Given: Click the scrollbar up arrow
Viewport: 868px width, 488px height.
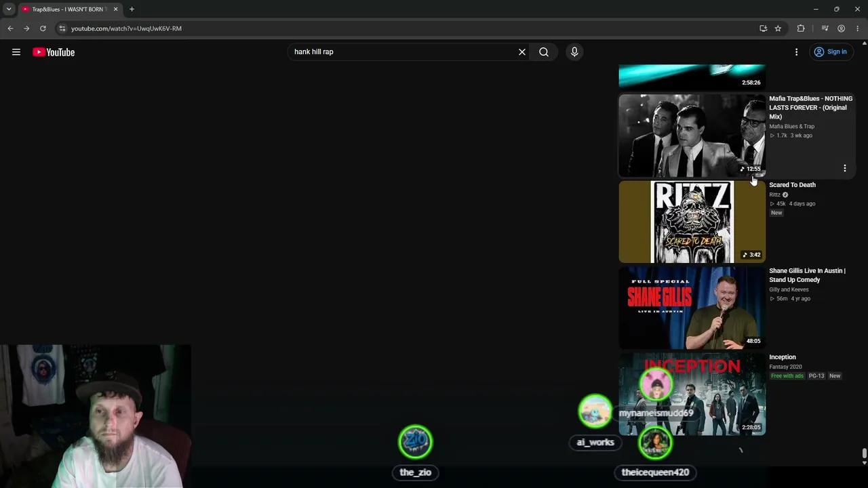Looking at the screenshot, I should tap(864, 43).
